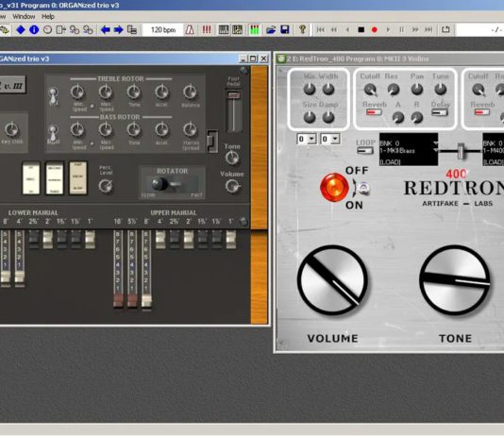Click the clock-shaped toolbar icon
The image size is (504, 436).
pos(47,30)
